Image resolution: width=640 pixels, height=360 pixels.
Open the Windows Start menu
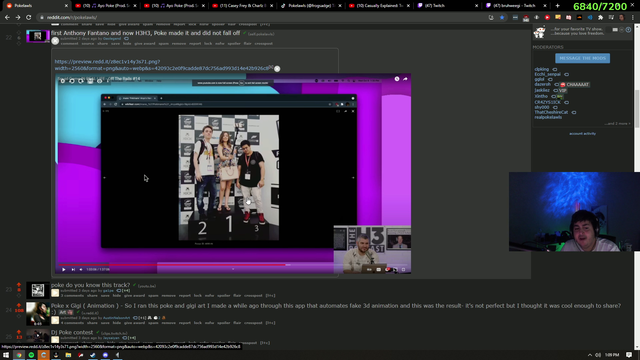point(6,355)
